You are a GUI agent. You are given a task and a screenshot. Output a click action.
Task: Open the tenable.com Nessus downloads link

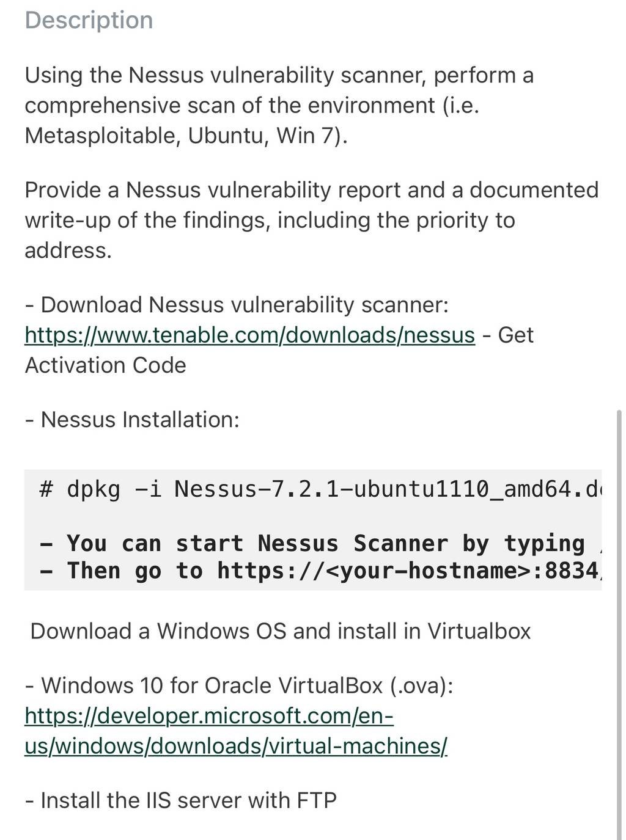[249, 335]
